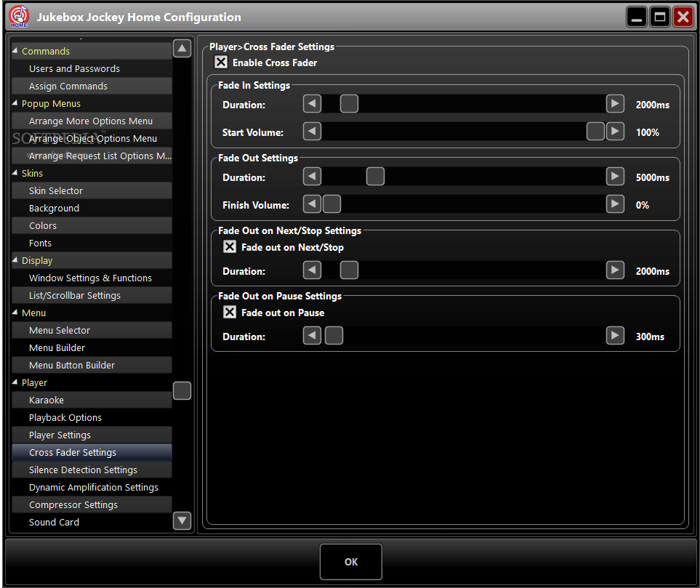Click the Fade Out Duration slider thumb
The width and height of the screenshot is (700, 588).
375,177
